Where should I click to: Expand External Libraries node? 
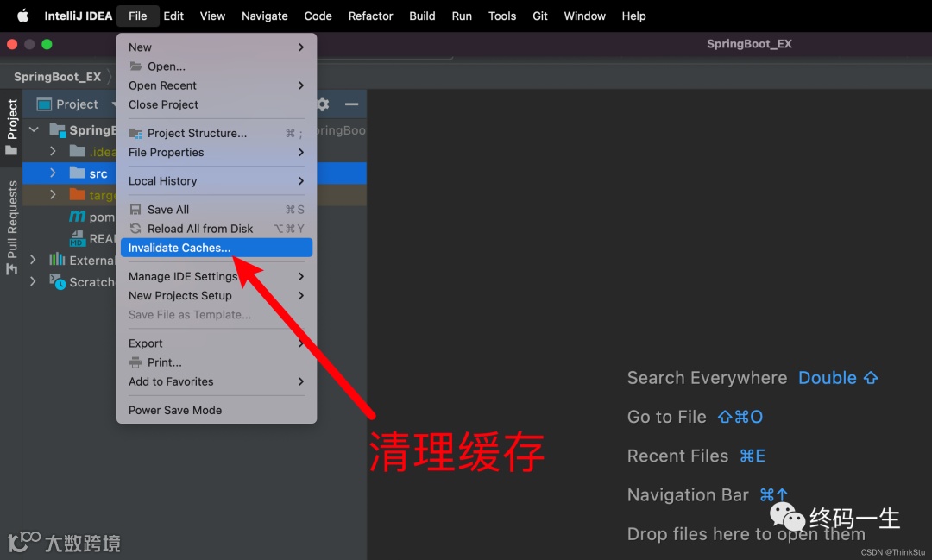point(34,260)
